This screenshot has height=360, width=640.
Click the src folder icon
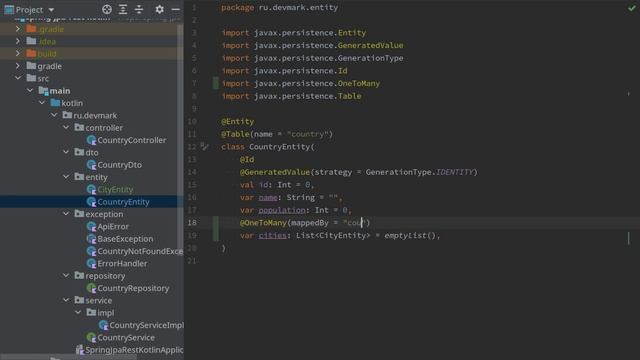31,78
